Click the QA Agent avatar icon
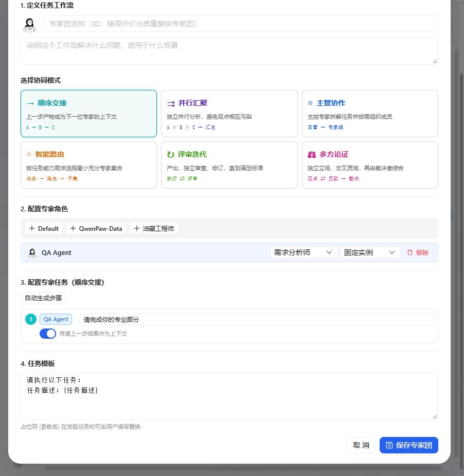The image size is (464, 476). (32, 252)
